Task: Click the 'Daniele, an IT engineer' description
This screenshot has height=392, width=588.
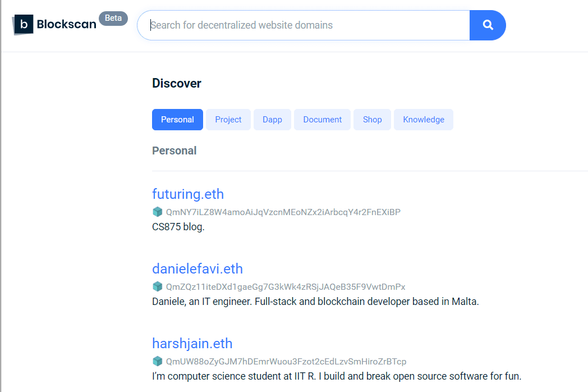Action: [x=315, y=302]
